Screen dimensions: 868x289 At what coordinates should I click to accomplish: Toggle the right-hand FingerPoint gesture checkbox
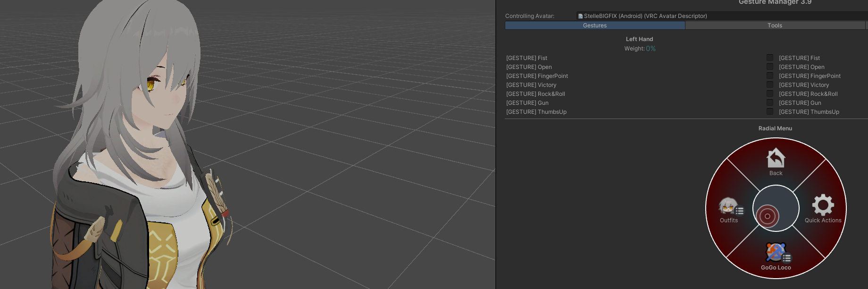point(770,76)
